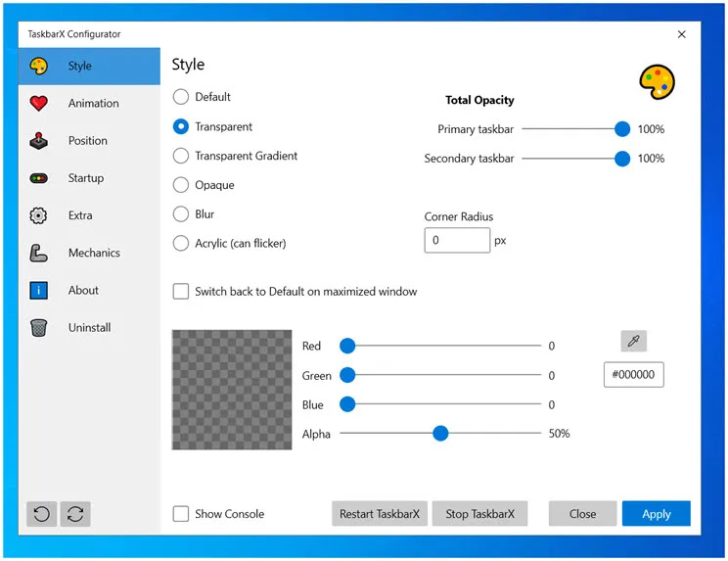The image size is (728, 561).
Task: Click the large palette icon at top right
Action: click(x=657, y=81)
